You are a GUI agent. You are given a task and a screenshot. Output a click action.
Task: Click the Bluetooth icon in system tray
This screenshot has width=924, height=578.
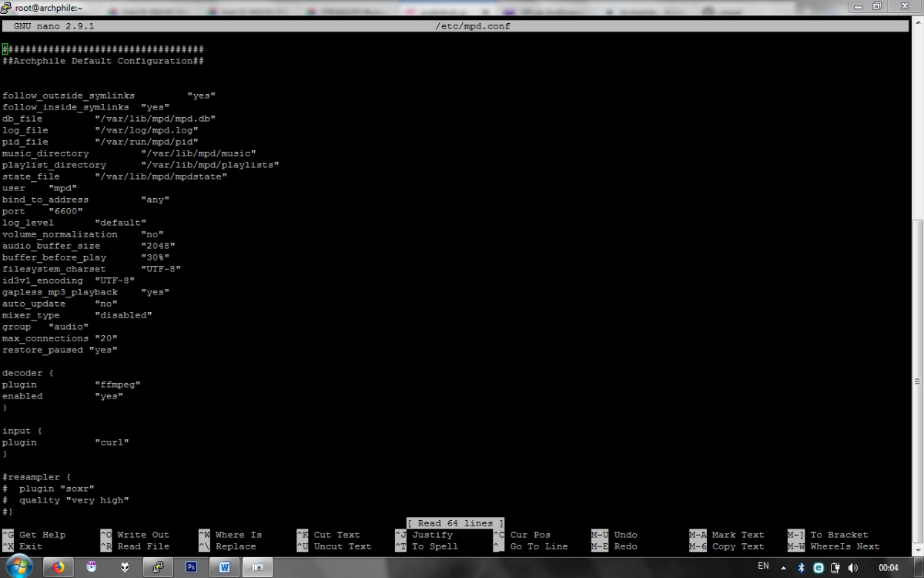pos(801,567)
